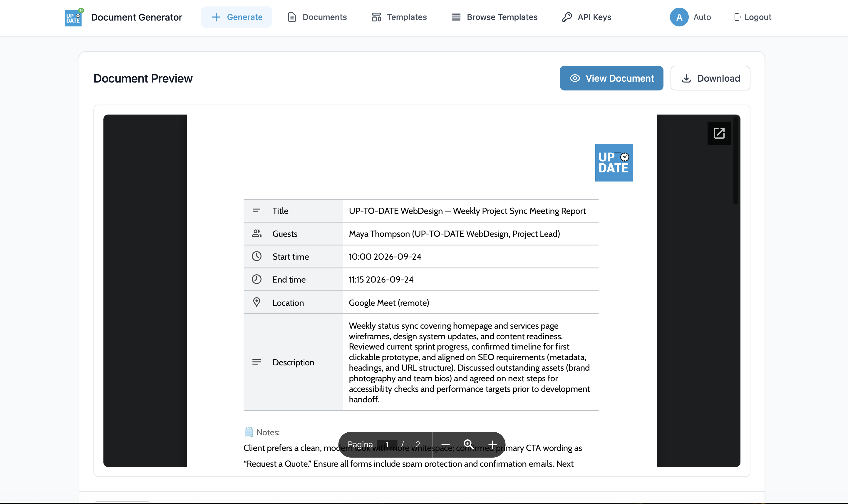This screenshot has width=848, height=504.
Task: Download the generated document
Action: pos(710,78)
